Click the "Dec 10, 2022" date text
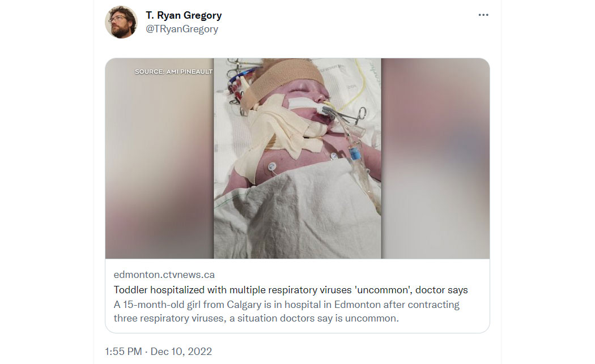Screen dimensions: 595x364 [181, 352]
